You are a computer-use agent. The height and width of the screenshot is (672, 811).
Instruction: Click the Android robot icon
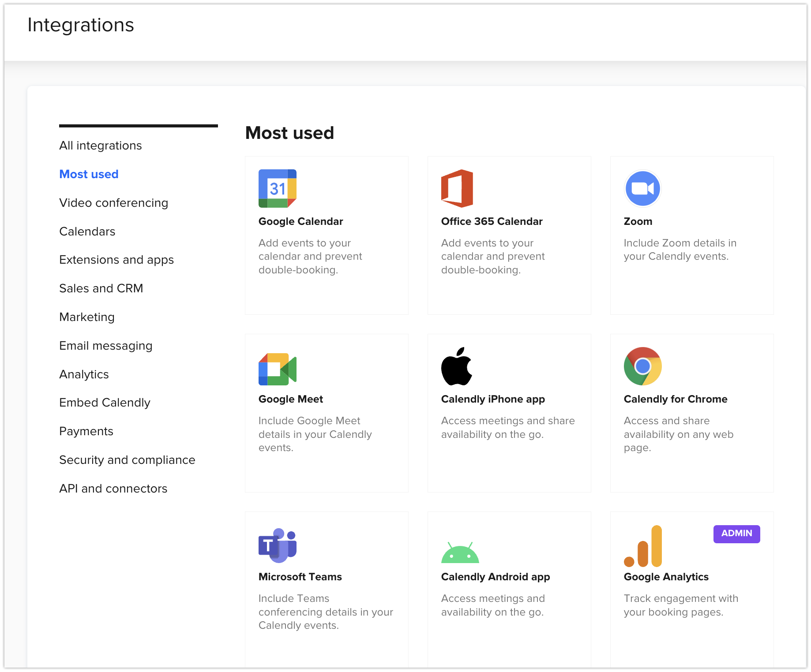coord(460,553)
